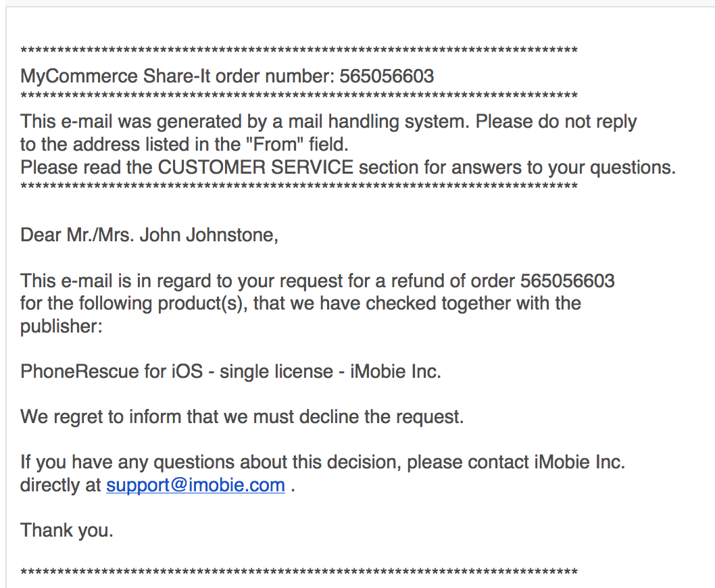Click the word "publisher:"
The image size is (715, 588).
[x=61, y=326]
